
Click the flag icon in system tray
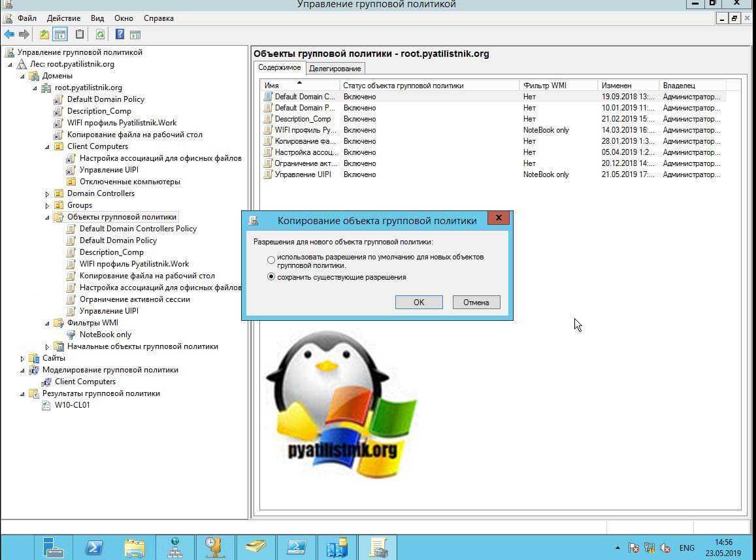coord(634,548)
